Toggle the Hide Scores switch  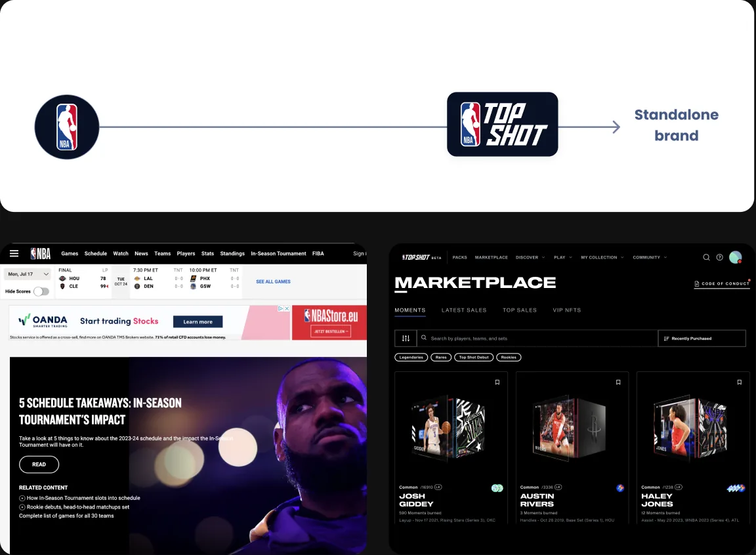tap(41, 291)
